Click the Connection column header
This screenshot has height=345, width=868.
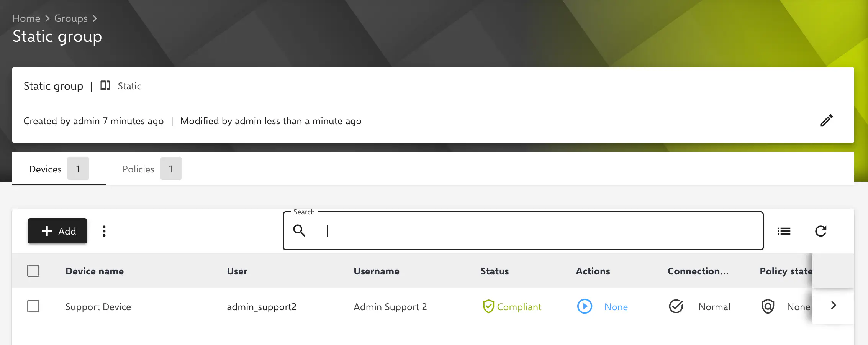698,271
